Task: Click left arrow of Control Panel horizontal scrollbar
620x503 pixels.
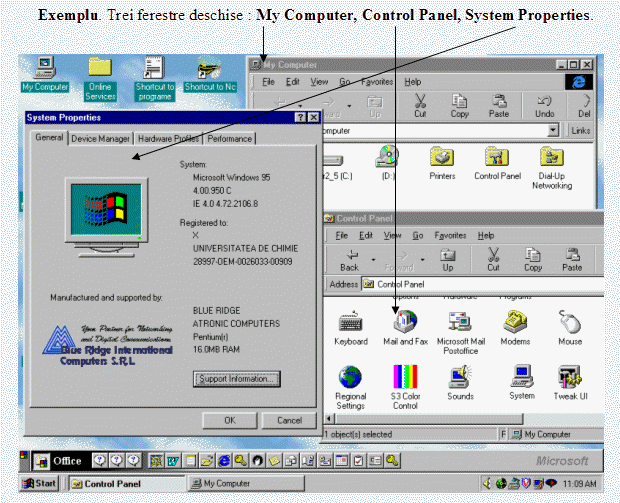Action: tap(329, 418)
